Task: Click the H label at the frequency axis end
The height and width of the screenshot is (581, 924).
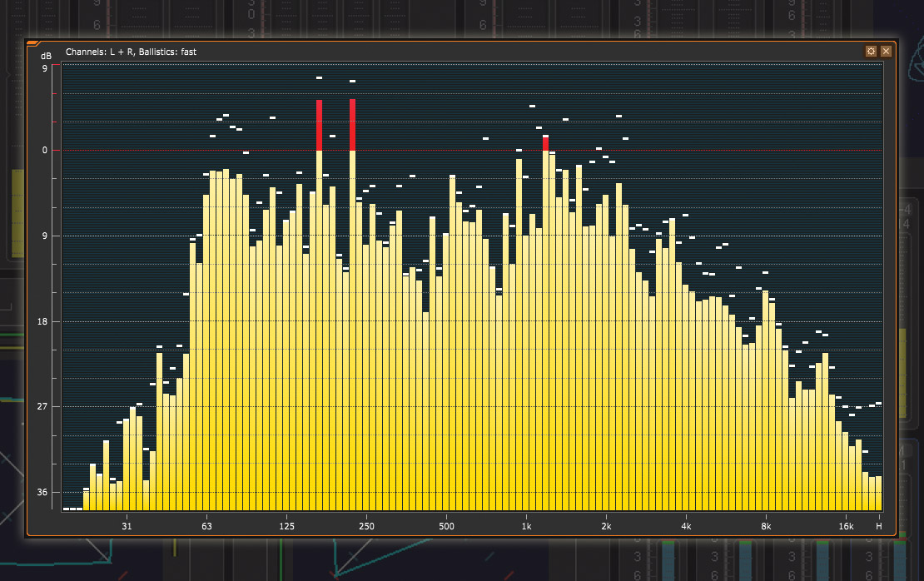Action: coord(878,526)
